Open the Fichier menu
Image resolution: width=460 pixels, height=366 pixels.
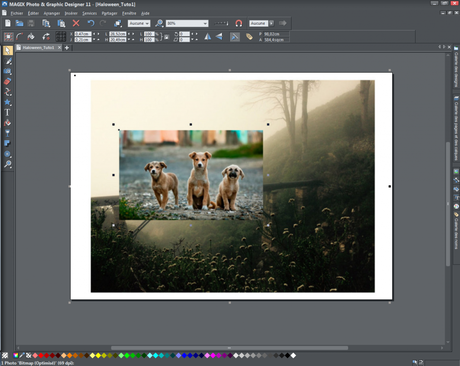point(17,13)
